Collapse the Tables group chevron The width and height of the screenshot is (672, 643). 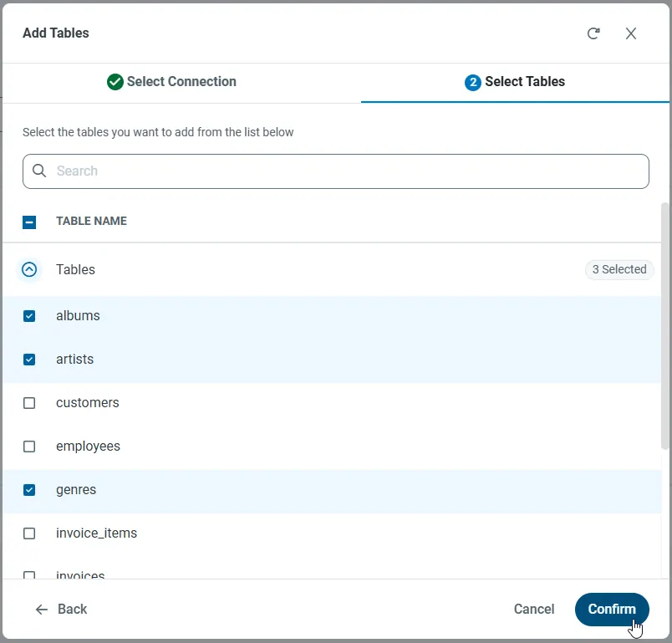tap(29, 269)
